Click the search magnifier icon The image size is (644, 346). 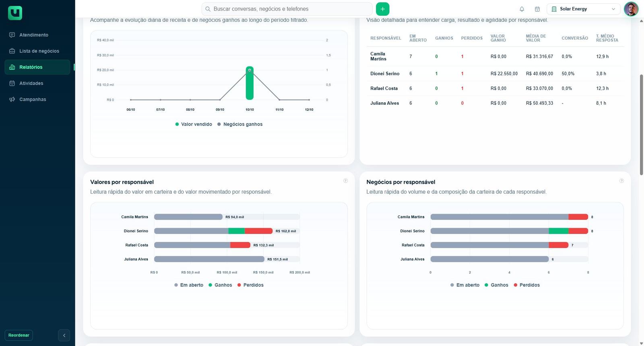(208, 9)
